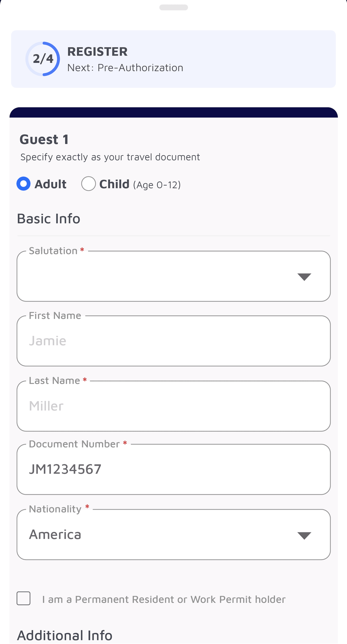Click the "Next: Pre-Authorization" step text
The image size is (347, 644).
[x=125, y=68]
